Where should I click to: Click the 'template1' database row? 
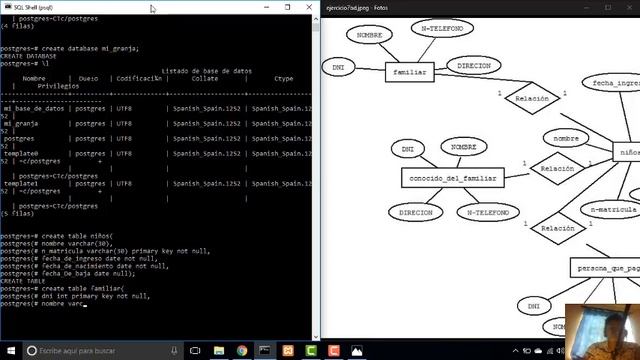[x=156, y=184]
